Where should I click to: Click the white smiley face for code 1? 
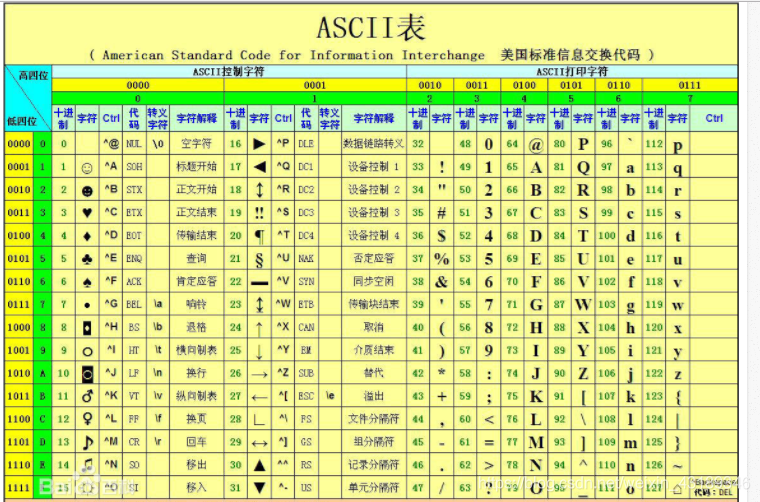click(x=87, y=168)
